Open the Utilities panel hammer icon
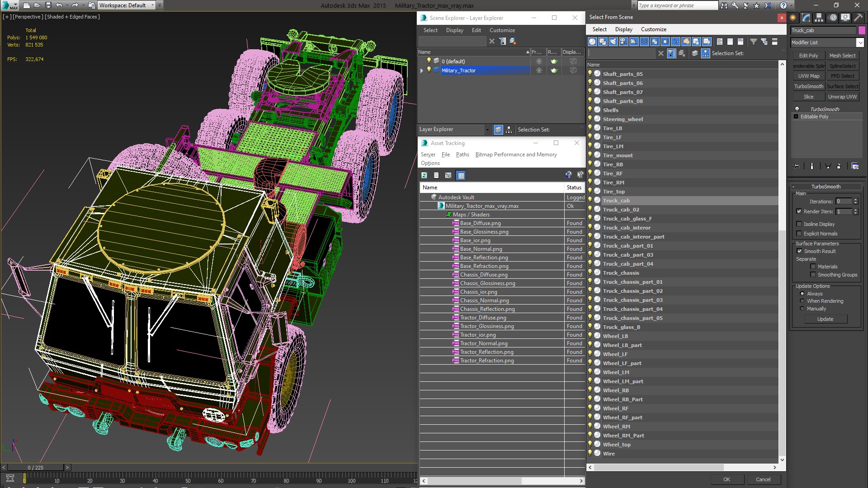 858,18
